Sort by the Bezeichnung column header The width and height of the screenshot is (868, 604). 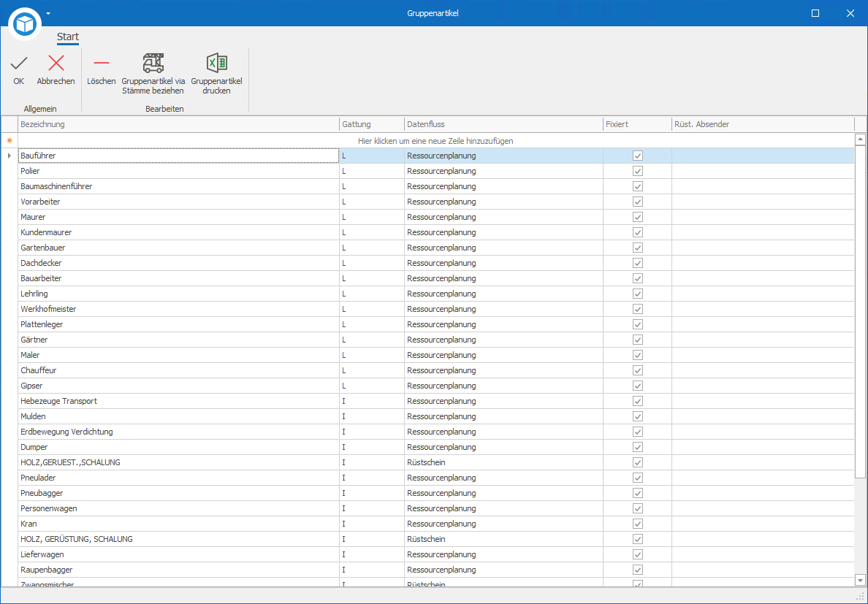click(x=179, y=124)
